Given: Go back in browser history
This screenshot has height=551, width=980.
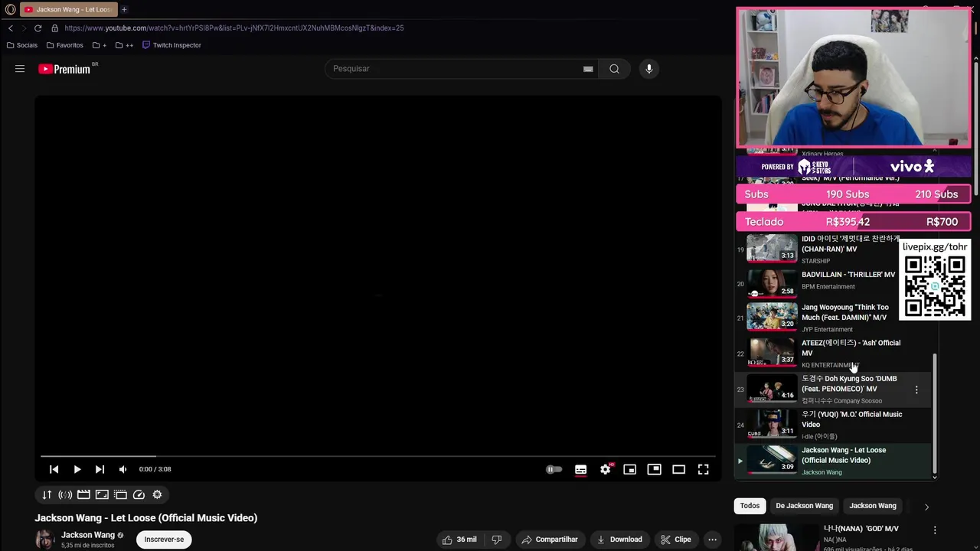Looking at the screenshot, I should pos(11,28).
